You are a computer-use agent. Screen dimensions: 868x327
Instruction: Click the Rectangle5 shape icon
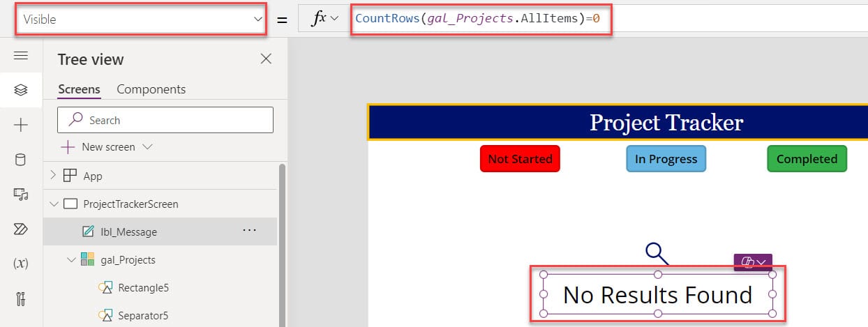(x=105, y=287)
